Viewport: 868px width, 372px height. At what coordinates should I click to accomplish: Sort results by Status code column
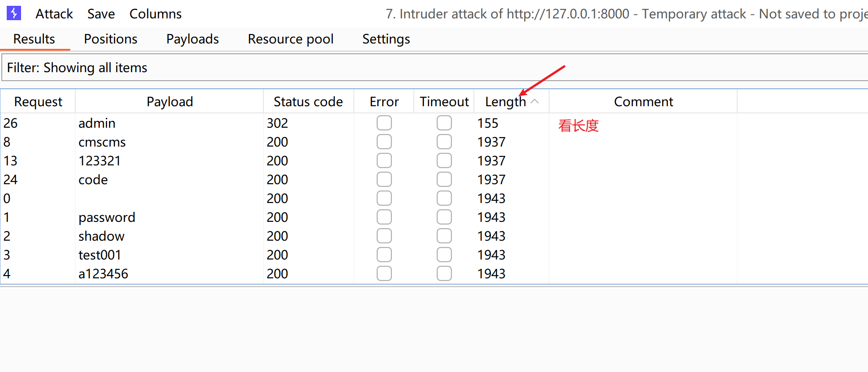coord(308,102)
